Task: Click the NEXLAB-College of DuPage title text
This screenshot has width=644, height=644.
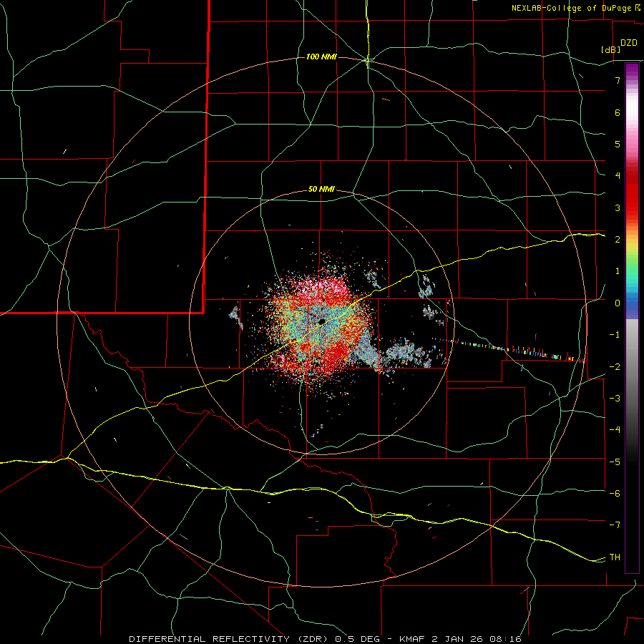Action: pyautogui.click(x=572, y=8)
